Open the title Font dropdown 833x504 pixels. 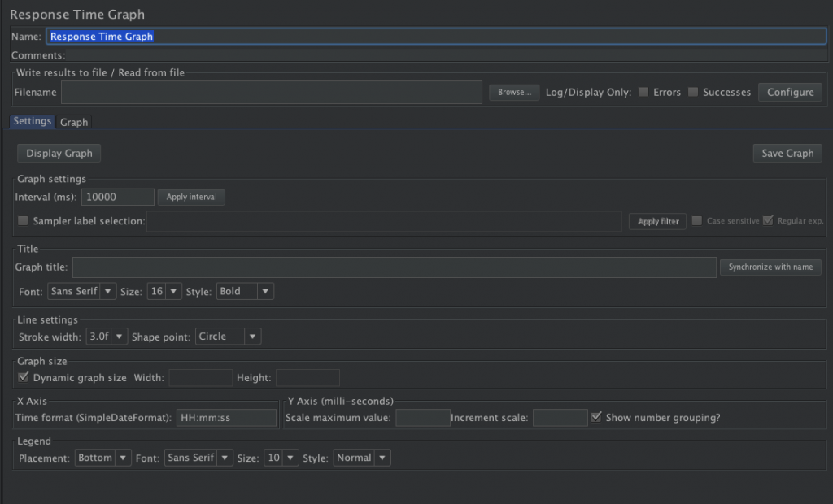click(x=81, y=291)
